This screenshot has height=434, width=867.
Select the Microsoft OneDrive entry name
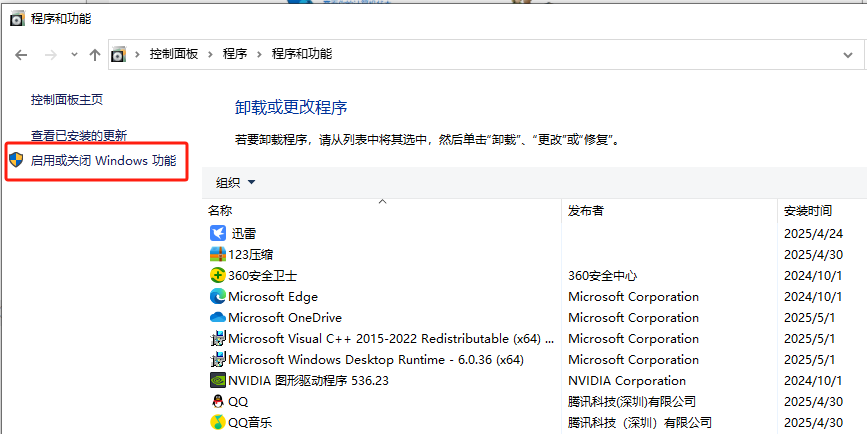point(285,318)
